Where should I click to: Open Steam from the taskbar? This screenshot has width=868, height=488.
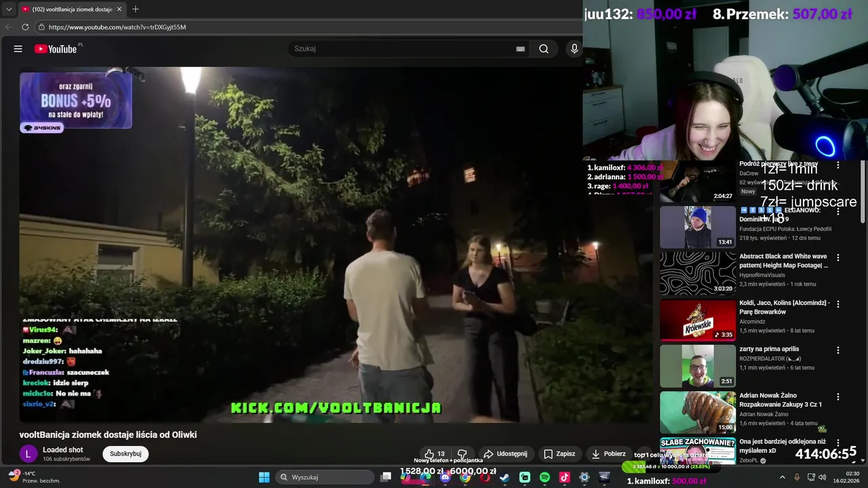(x=505, y=477)
